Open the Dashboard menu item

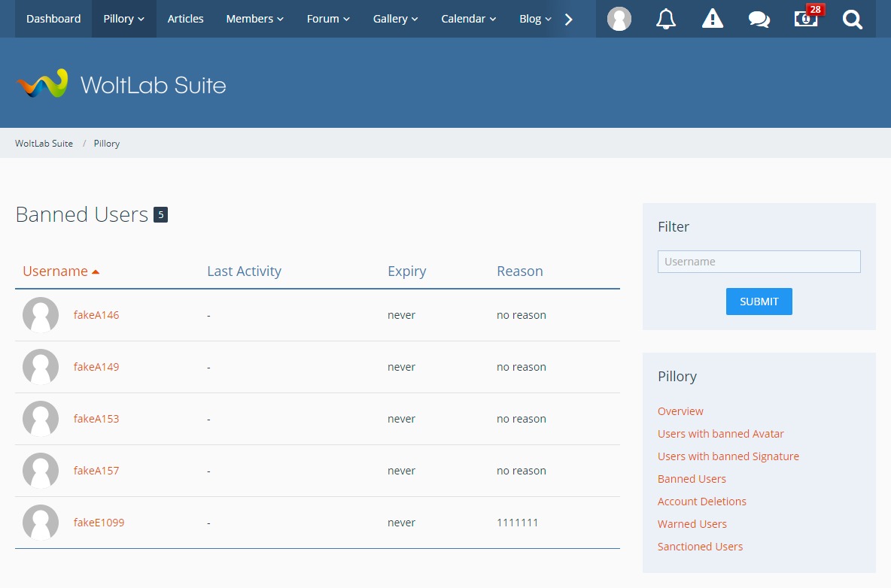click(x=53, y=19)
